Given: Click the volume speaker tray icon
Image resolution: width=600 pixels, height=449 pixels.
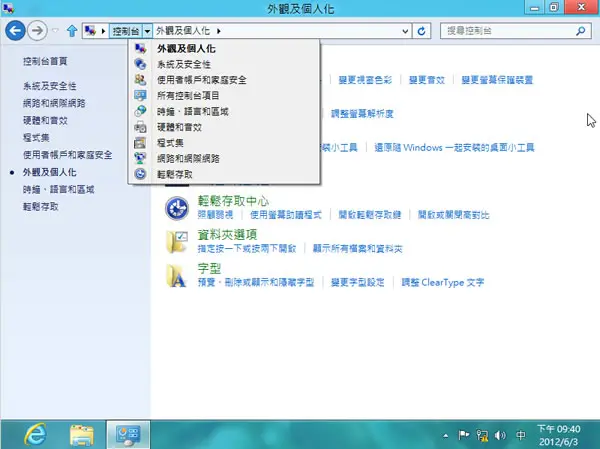Looking at the screenshot, I should coord(499,435).
